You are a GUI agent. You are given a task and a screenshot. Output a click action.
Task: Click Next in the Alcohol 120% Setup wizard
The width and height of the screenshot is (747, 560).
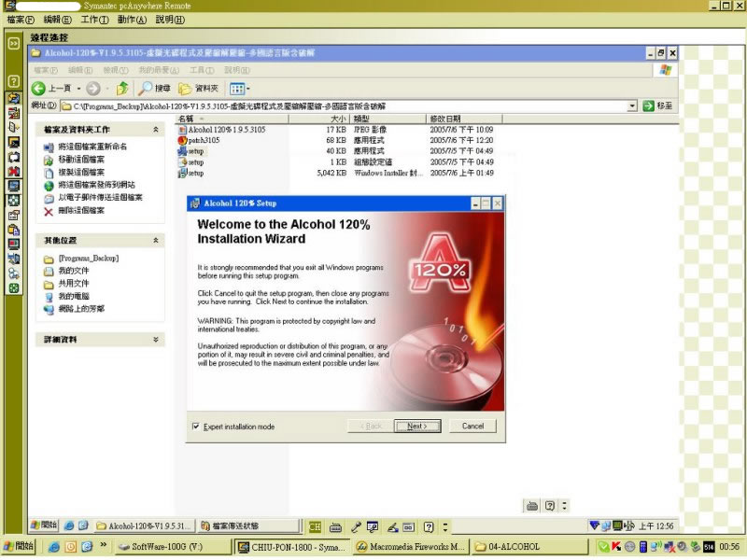[417, 427]
